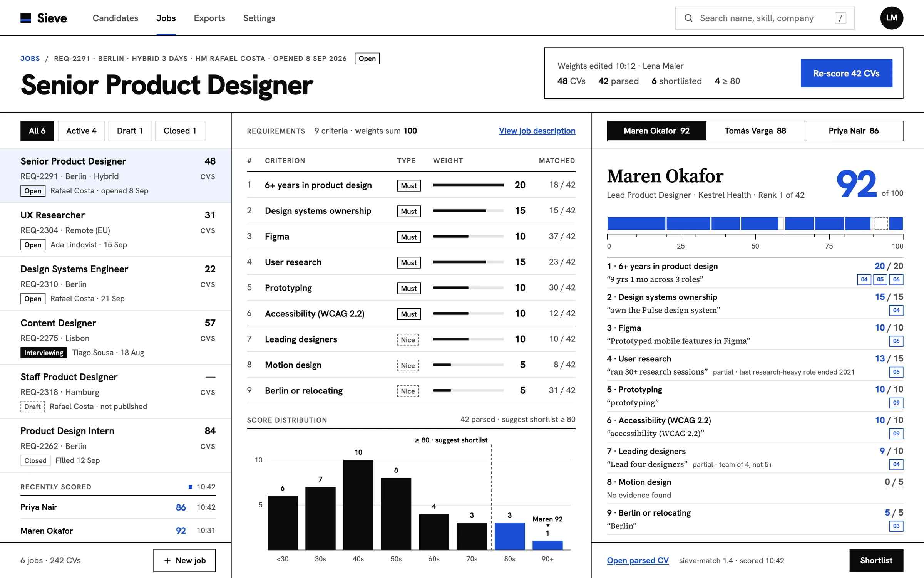Open page 05 evidence for User research
Viewport: 924px width, 578px height.
tap(896, 372)
